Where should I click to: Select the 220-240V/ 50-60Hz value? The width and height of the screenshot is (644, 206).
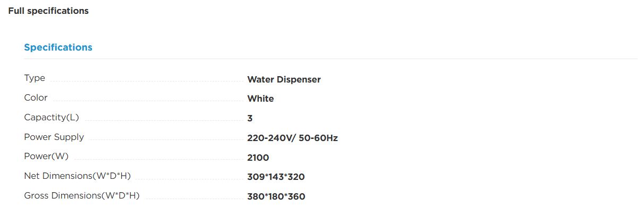coord(292,138)
